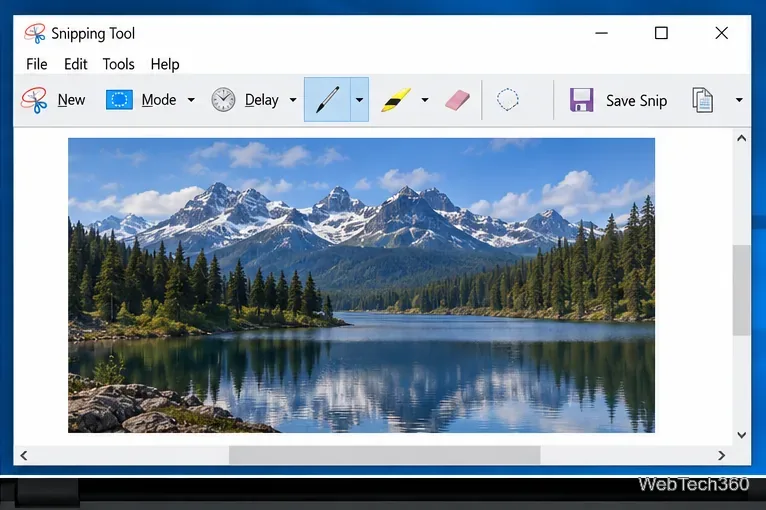The height and width of the screenshot is (510, 766).
Task: Click the Snipping Tool title bar app icon
Action: click(x=35, y=33)
